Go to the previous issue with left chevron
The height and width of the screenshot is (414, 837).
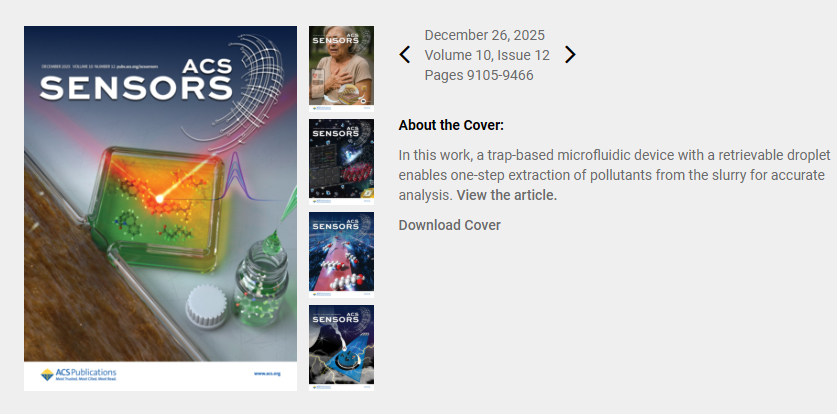coord(405,54)
